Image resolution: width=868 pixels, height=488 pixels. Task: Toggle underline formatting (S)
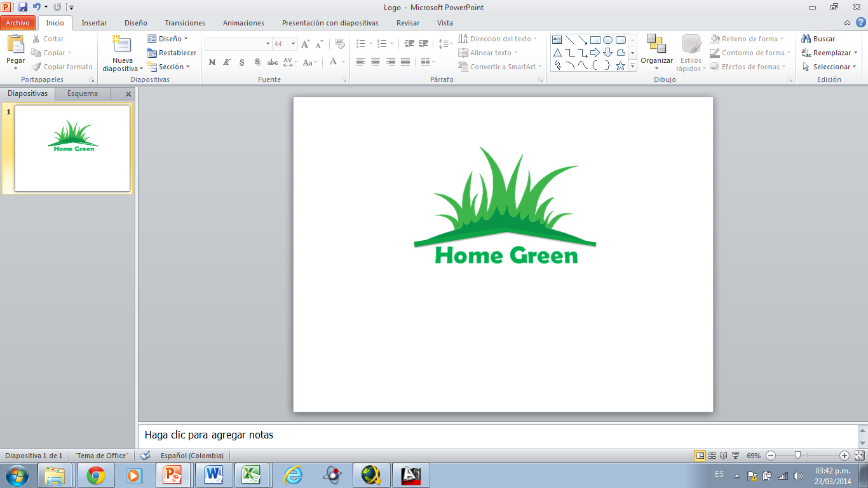click(x=242, y=62)
